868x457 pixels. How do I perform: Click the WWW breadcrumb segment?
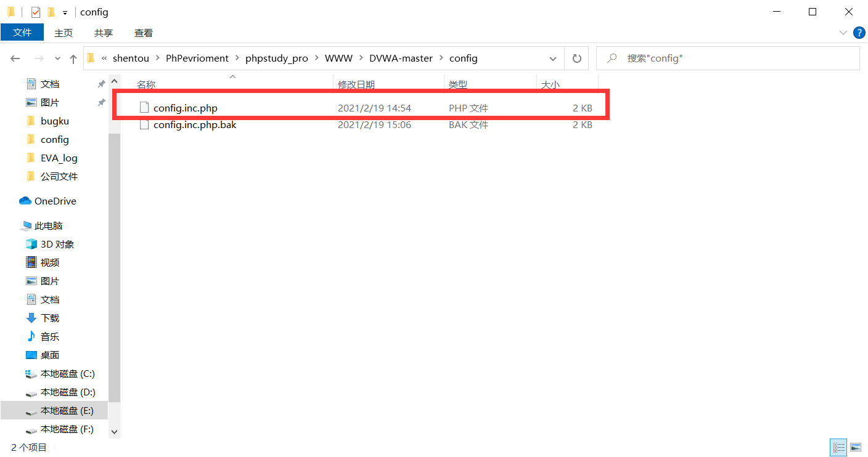339,59
